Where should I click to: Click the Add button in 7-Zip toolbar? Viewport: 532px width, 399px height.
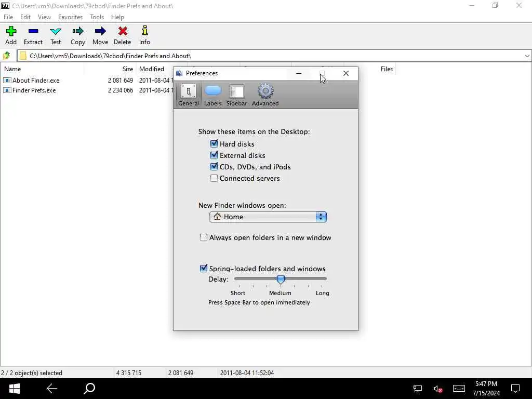[11, 35]
